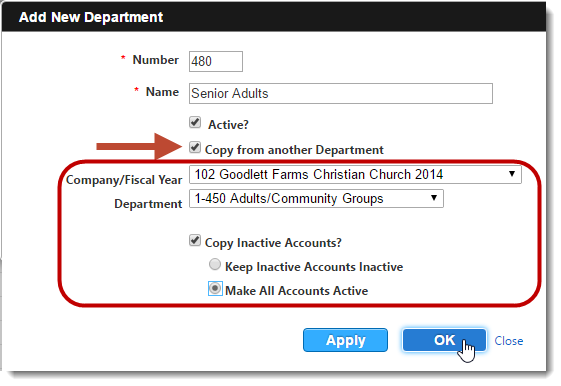This screenshot has width=561, height=386.
Task: Open the Department dropdown showing 1-450 Adults/Community Groups
Action: (x=316, y=199)
